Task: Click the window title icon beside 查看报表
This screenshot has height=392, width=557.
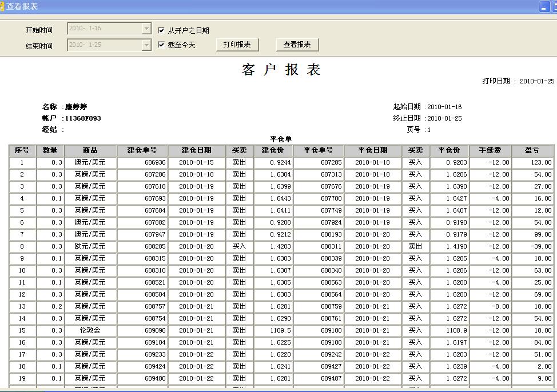Action: pyautogui.click(x=2, y=6)
